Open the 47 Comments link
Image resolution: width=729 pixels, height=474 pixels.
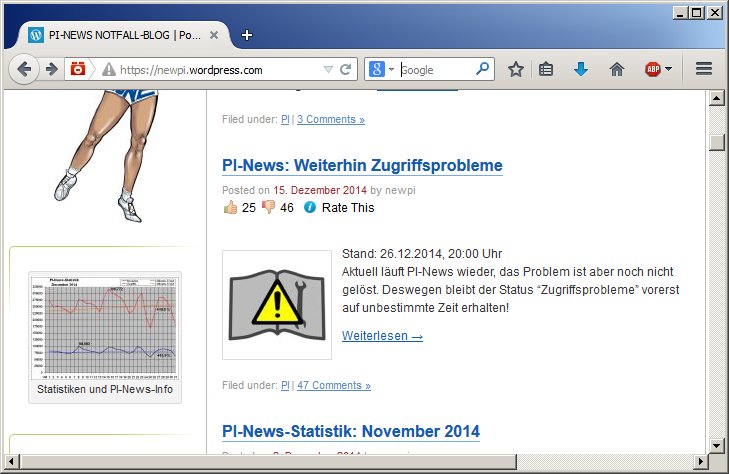(x=334, y=385)
